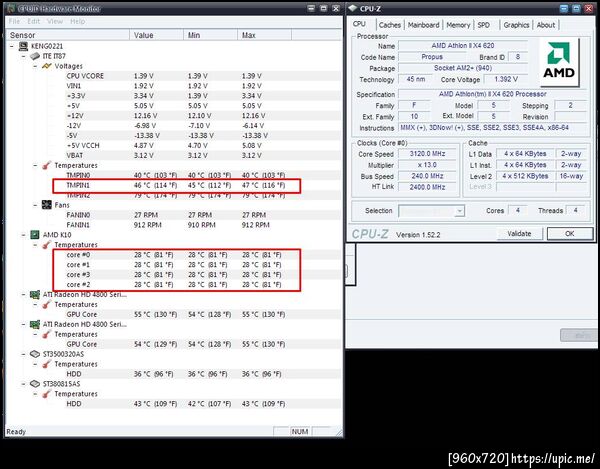Click the Voltages lightning icon
Image resolution: width=600 pixels, height=469 pixels.
pyautogui.click(x=47, y=66)
